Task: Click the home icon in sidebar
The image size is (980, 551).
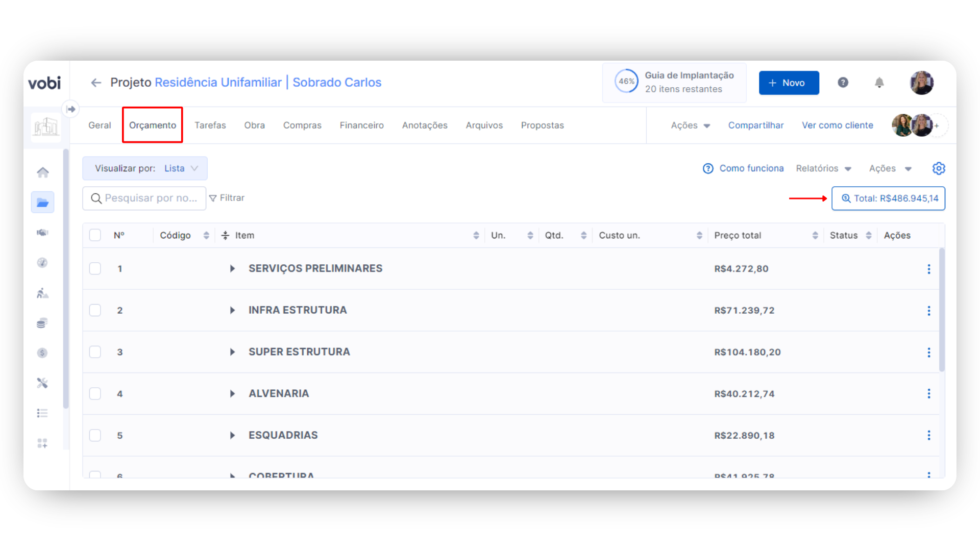Action: click(x=43, y=172)
